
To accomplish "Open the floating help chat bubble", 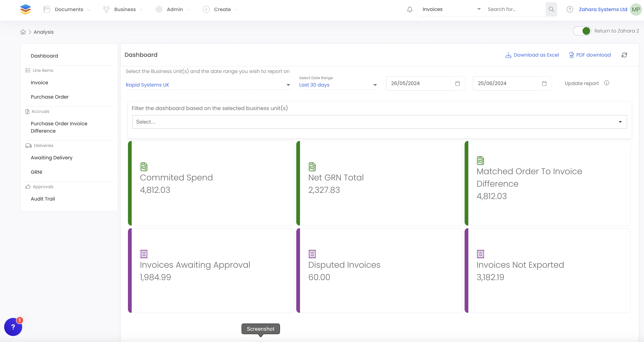I will [13, 327].
